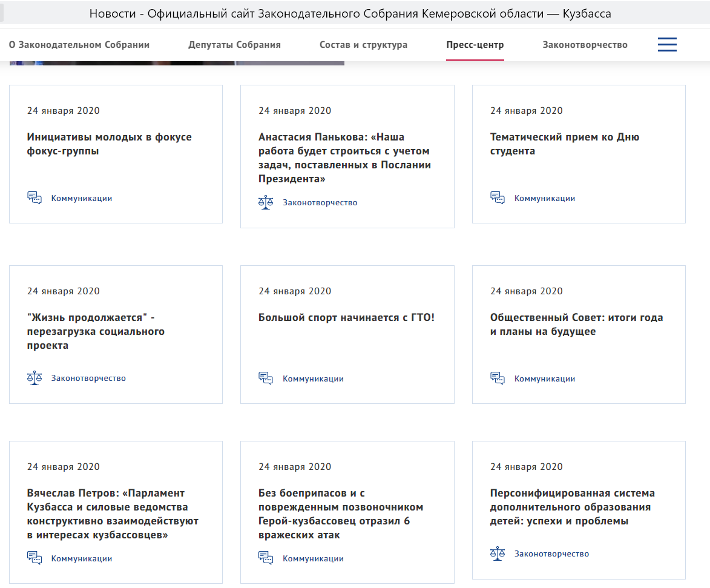Open 'Депутаты Собрания' menu item
The width and height of the screenshot is (710, 588).
pos(235,45)
